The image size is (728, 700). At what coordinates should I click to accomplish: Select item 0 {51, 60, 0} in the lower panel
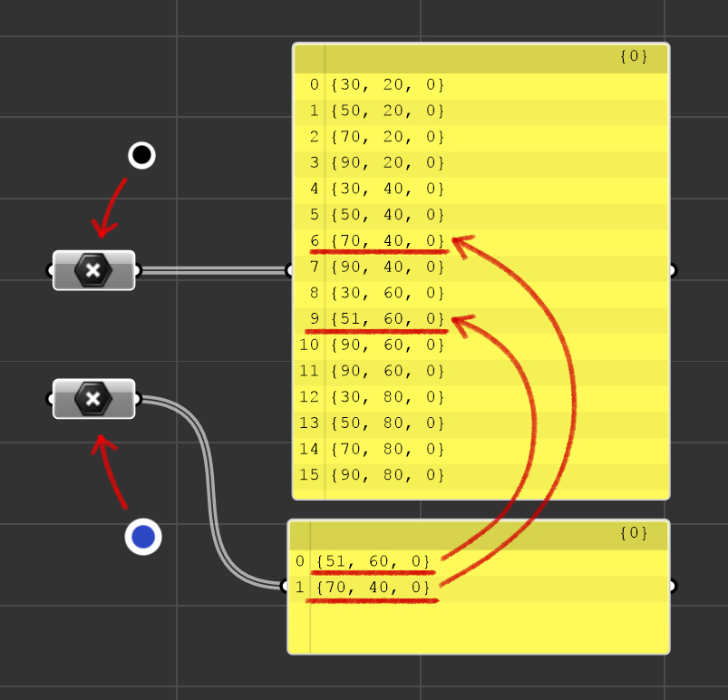point(374,561)
